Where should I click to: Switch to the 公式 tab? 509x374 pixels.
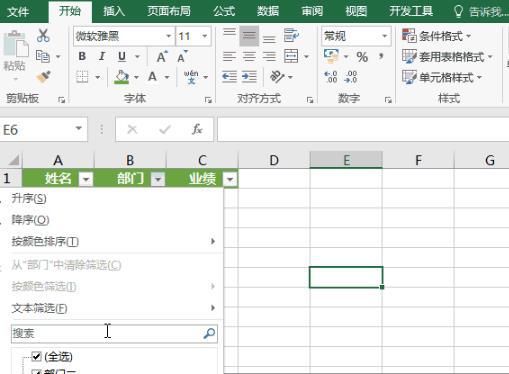pyautogui.click(x=224, y=11)
